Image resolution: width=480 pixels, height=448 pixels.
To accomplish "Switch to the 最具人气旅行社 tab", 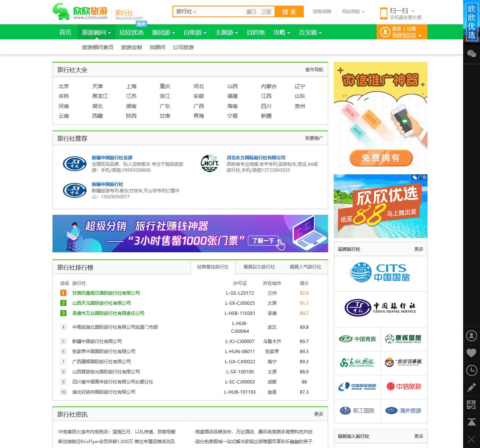I will click(305, 267).
